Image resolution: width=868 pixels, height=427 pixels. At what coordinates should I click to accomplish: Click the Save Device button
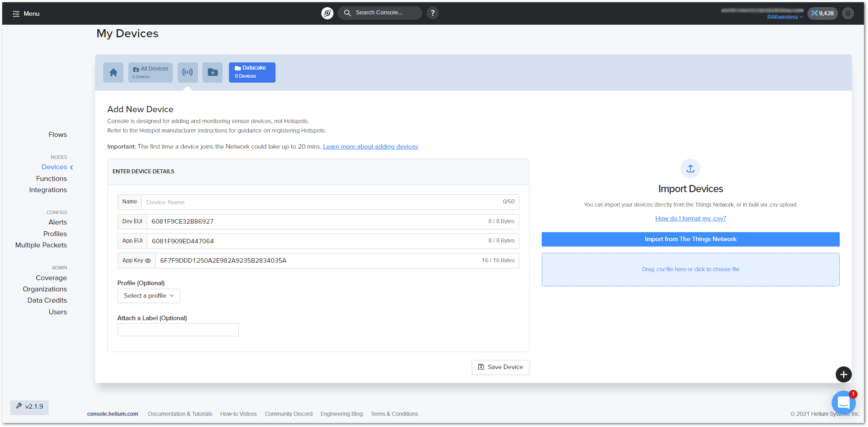(500, 367)
